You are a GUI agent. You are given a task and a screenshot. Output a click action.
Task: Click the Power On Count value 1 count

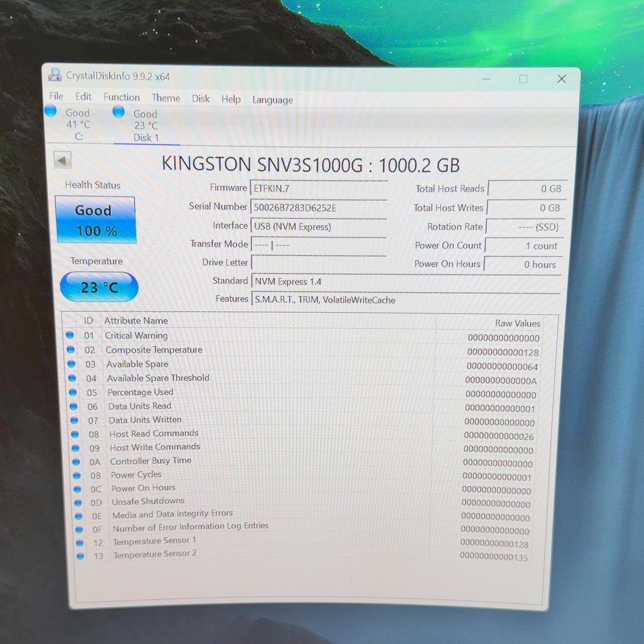(524, 246)
